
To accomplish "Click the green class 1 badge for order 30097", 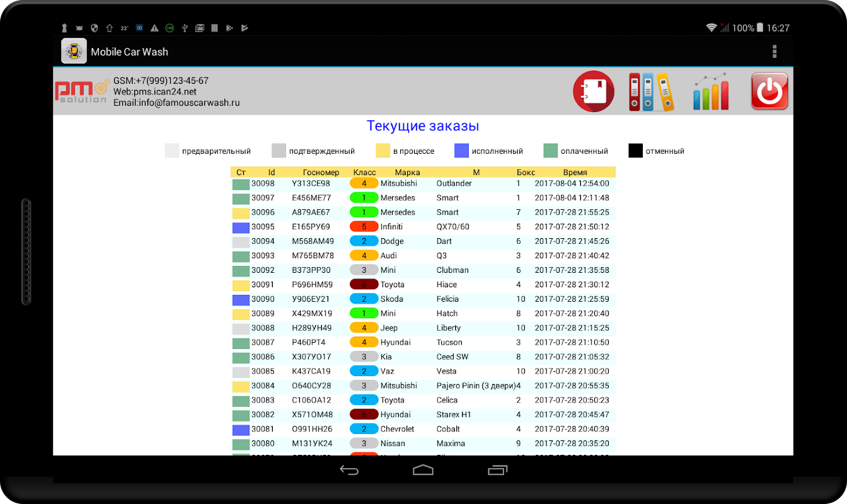I will pos(364,198).
